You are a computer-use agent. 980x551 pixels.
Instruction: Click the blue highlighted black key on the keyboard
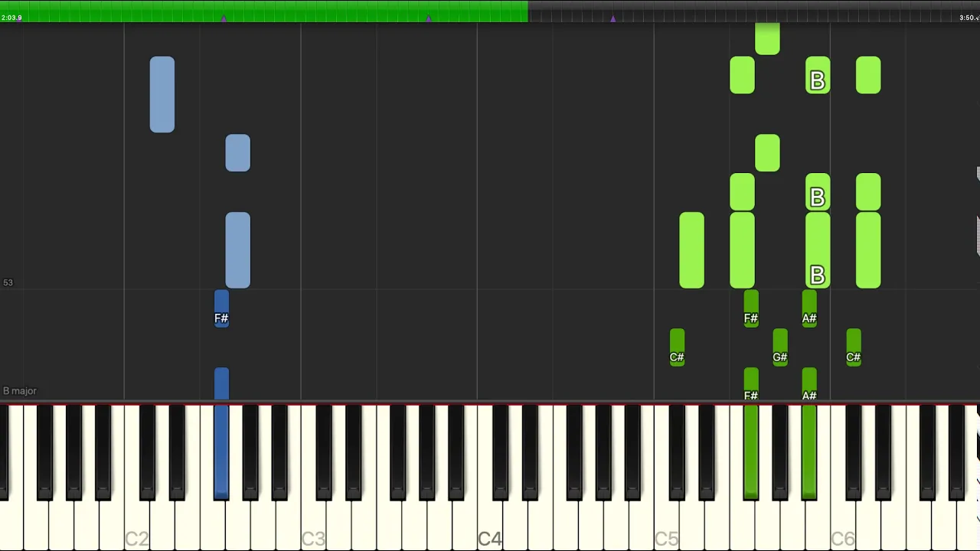pyautogui.click(x=221, y=452)
